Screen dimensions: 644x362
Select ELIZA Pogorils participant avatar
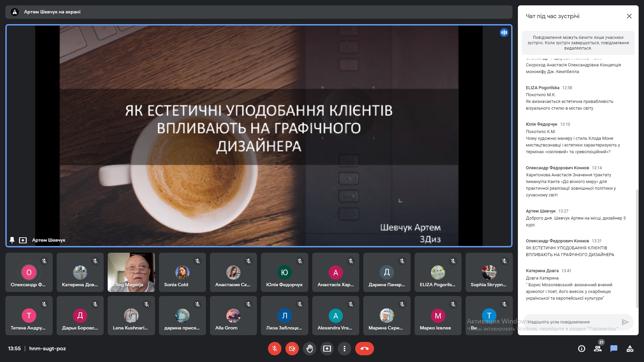[438, 273]
